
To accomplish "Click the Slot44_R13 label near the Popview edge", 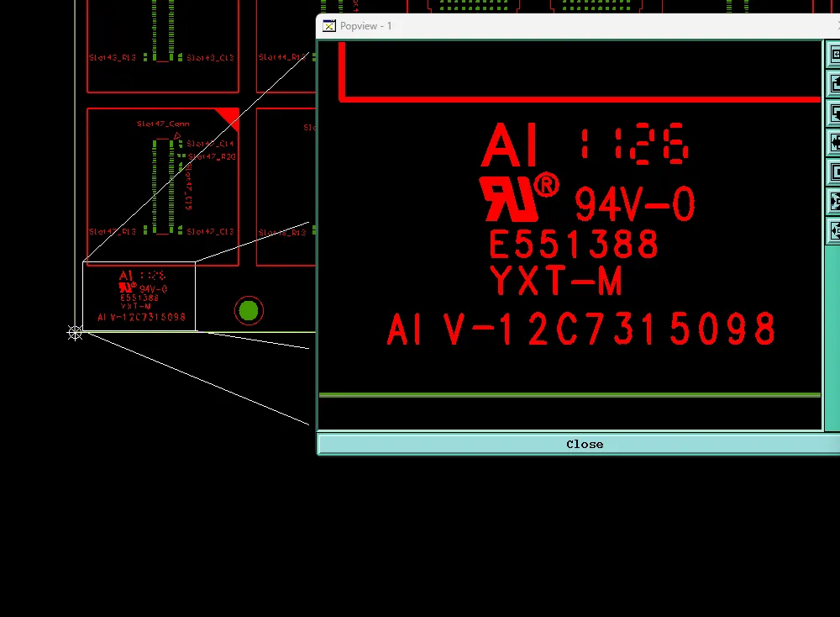I will tap(283, 57).
